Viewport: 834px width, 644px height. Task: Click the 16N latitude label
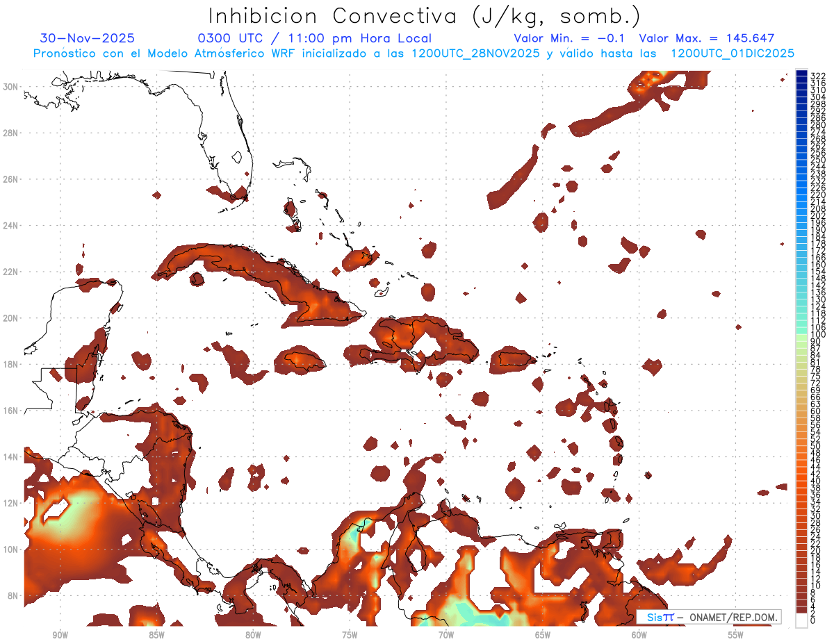tap(10, 411)
